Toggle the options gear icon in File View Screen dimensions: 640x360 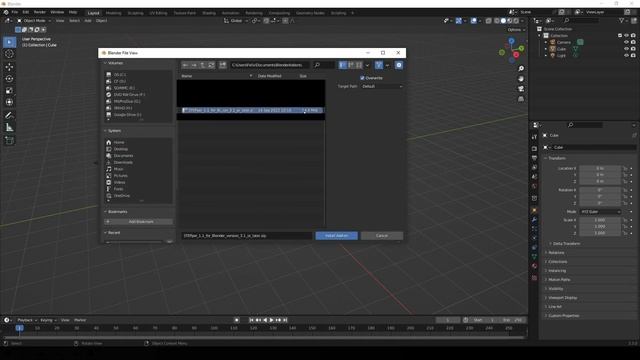click(x=399, y=65)
